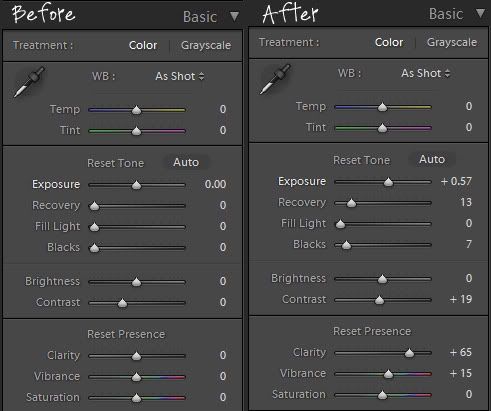Viewport: 491px width, 411px height.
Task: Click the Clarity slider handle in After panel
Action: pos(409,353)
